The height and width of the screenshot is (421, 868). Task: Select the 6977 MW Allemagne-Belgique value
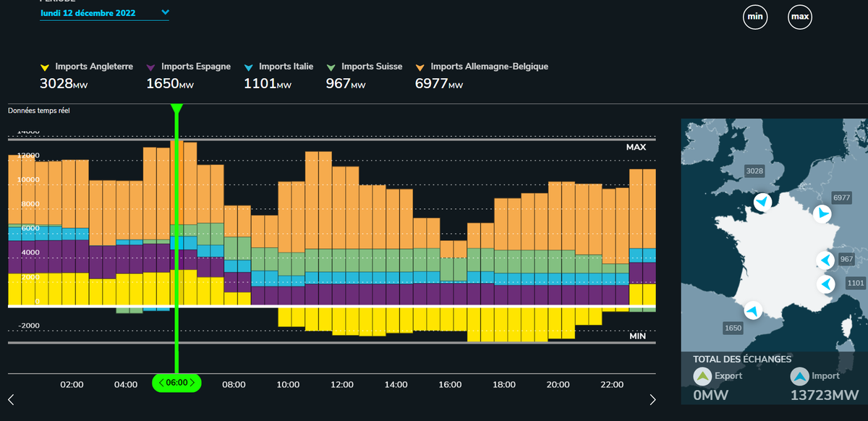439,83
